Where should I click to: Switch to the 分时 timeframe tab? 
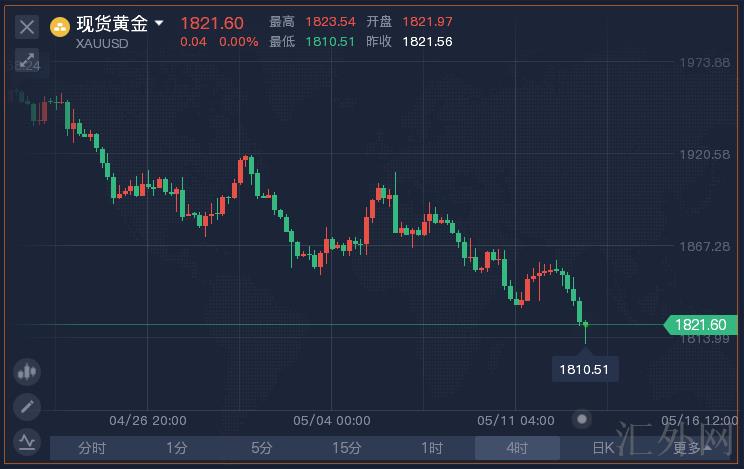pos(92,448)
